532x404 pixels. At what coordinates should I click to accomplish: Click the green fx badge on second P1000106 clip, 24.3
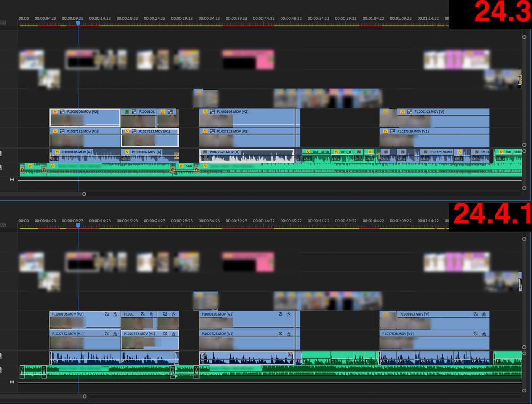tap(127, 112)
